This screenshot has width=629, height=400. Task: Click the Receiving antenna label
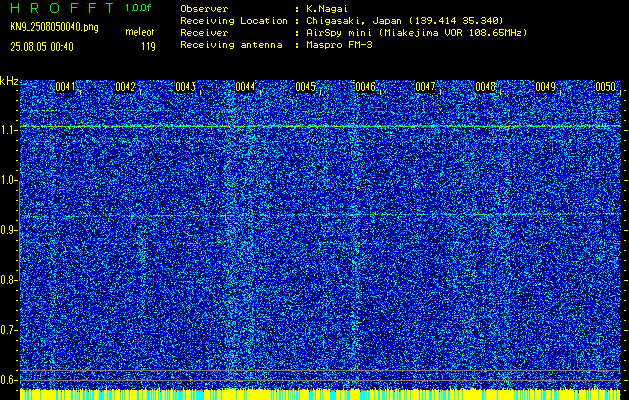(231, 45)
